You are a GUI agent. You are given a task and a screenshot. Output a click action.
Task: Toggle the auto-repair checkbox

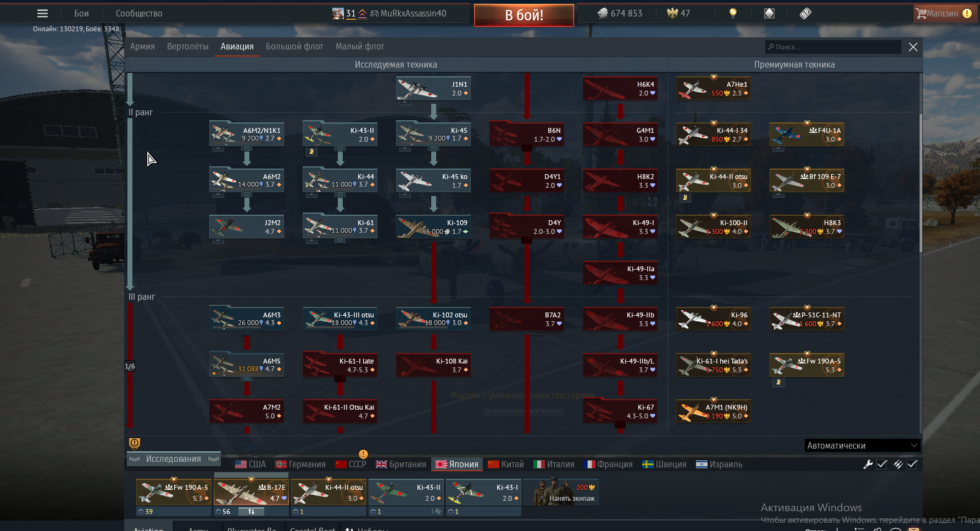pyautogui.click(x=882, y=465)
